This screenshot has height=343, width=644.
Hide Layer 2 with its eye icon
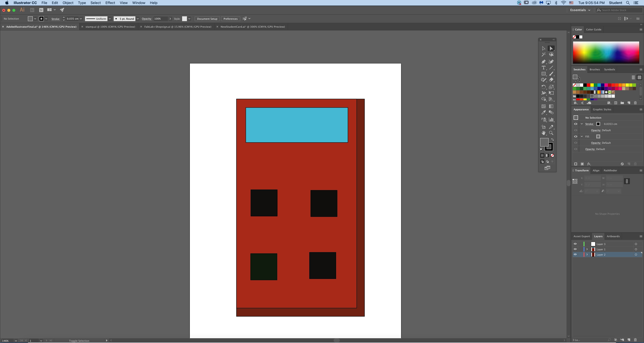point(575,255)
